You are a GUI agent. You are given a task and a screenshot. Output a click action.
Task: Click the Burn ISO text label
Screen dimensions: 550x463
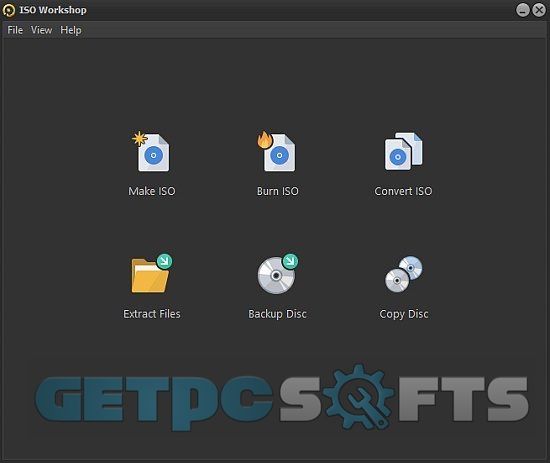(x=277, y=191)
